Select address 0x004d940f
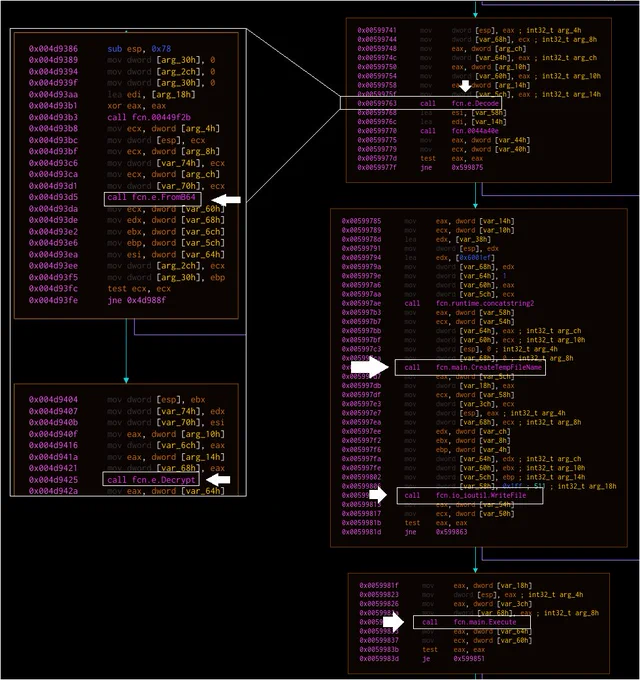Image resolution: width=640 pixels, height=680 pixels. click(53, 434)
